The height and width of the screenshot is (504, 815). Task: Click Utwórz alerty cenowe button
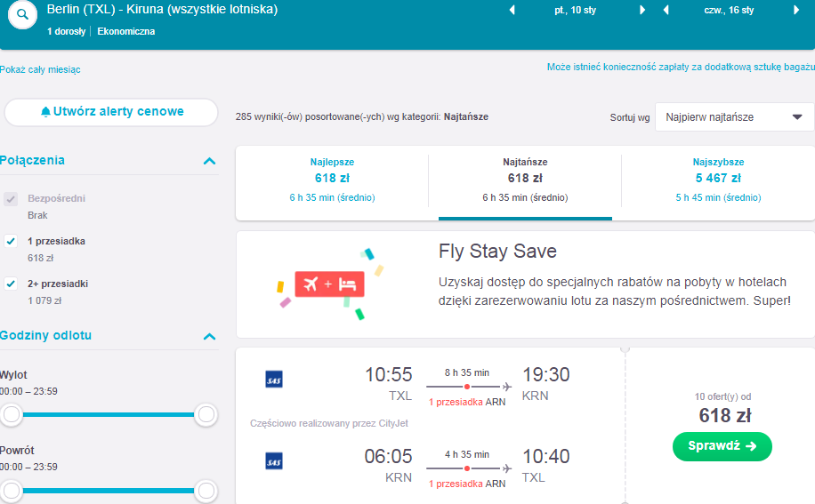point(111,112)
